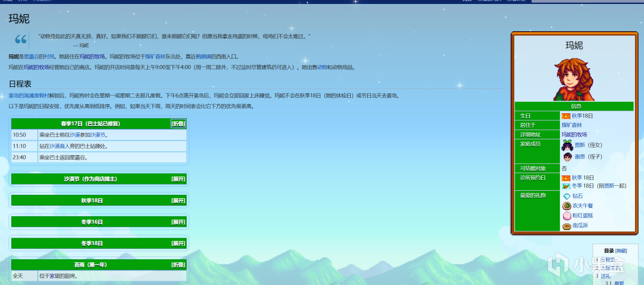Screen dimensions: 644x285
Task: Click the 日程表 section heading
Action: [x=20, y=84]
